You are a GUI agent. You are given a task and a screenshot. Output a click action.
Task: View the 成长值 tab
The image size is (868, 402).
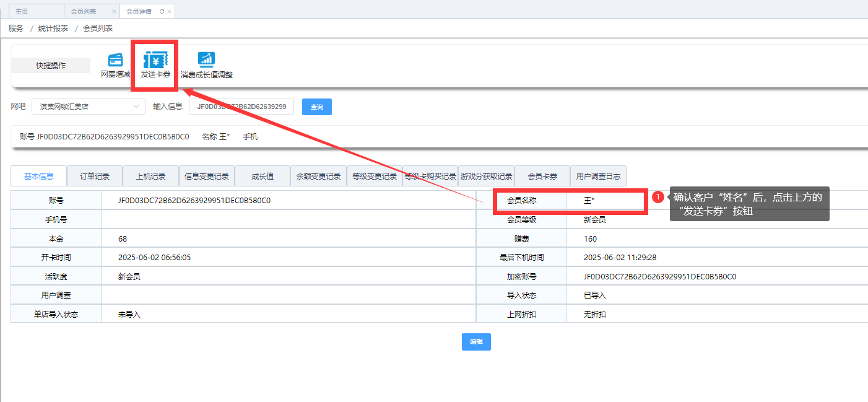pyautogui.click(x=263, y=177)
